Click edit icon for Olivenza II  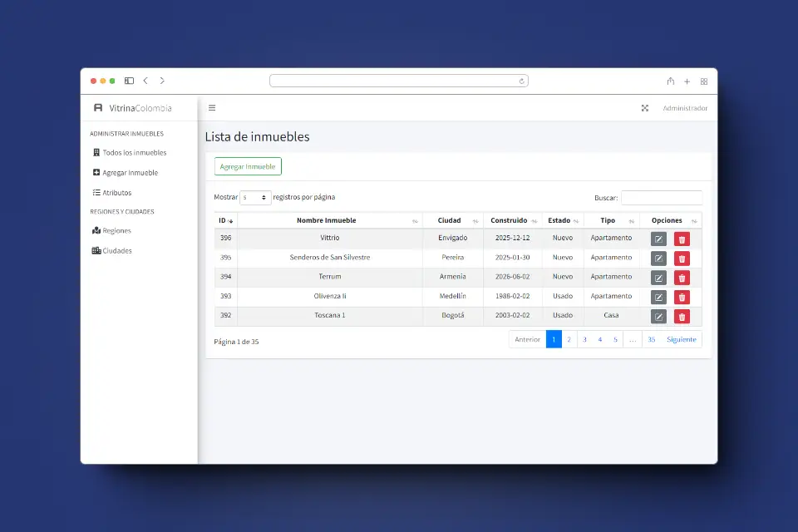click(x=658, y=298)
